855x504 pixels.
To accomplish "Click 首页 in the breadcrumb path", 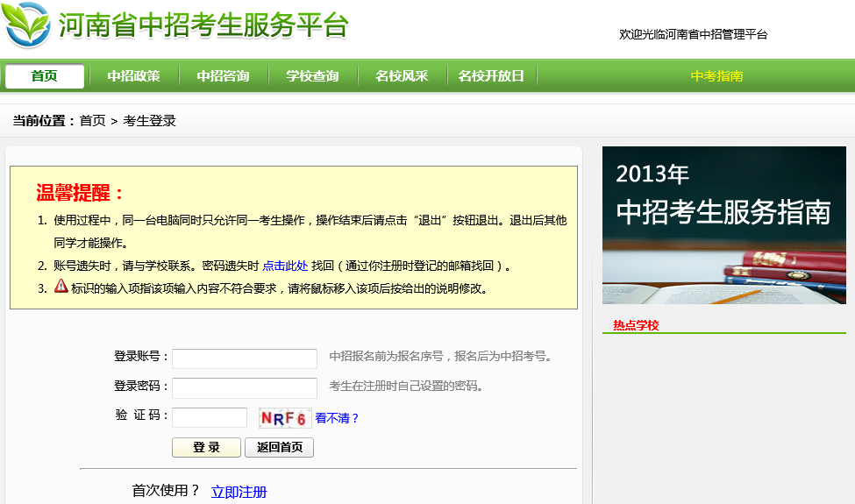I will 92,121.
